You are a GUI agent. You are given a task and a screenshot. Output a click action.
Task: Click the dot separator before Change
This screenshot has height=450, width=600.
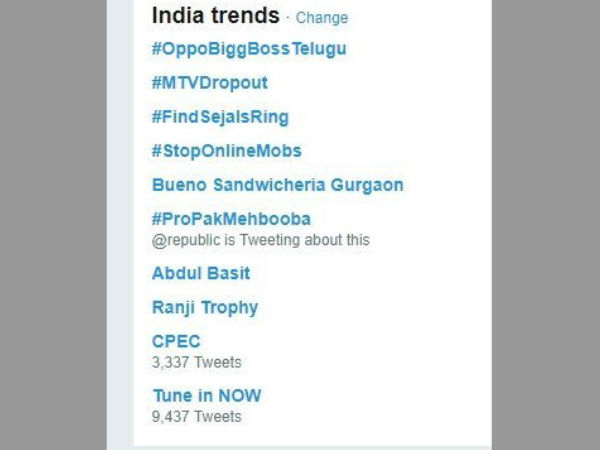[x=288, y=18]
